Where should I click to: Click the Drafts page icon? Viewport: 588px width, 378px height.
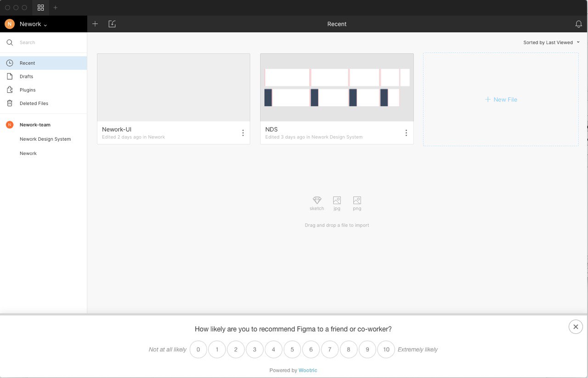click(x=10, y=76)
